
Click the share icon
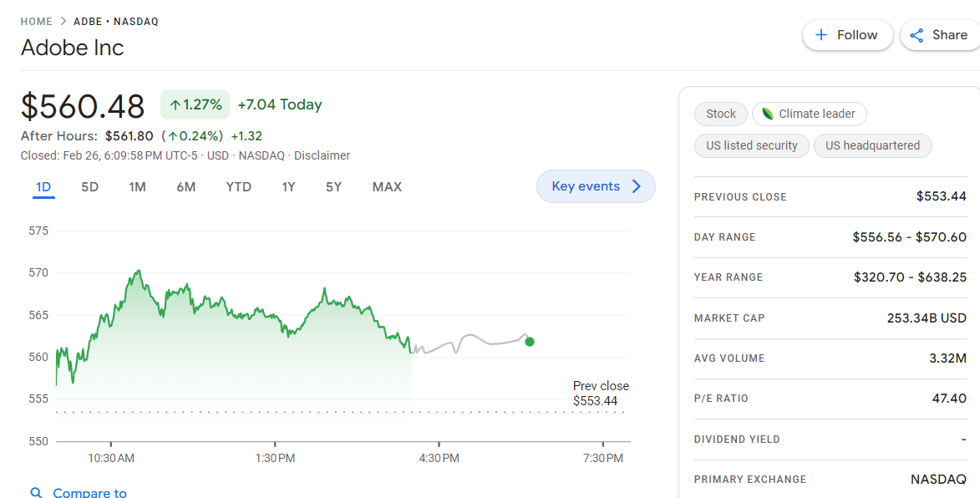[917, 36]
